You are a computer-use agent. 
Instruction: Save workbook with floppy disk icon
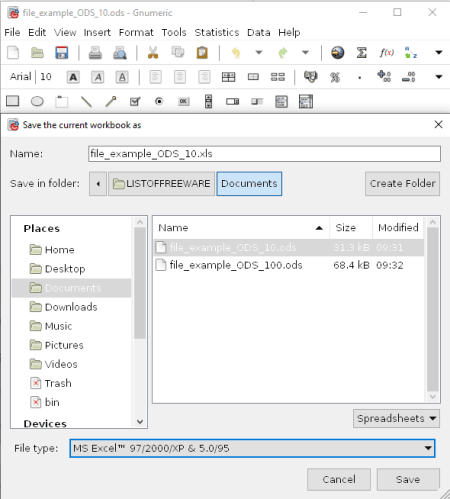coord(62,53)
